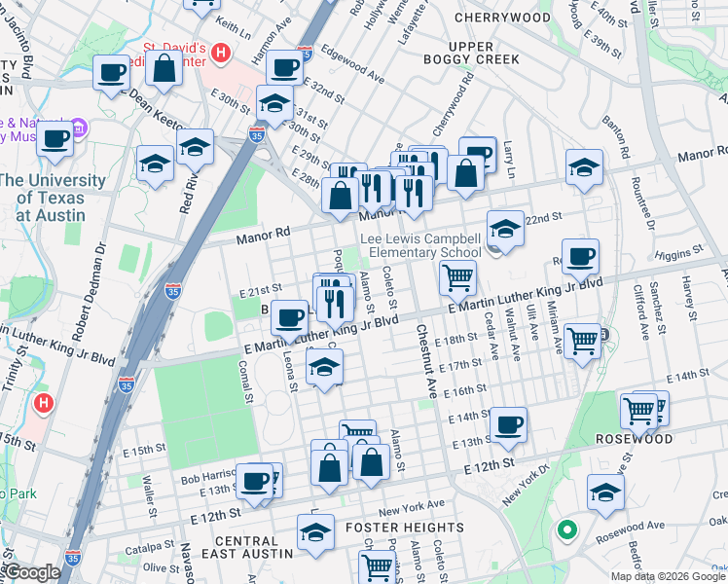Open the leftmost shopping bag marker above E 12th St
This screenshot has height=584, width=728.
329,469
